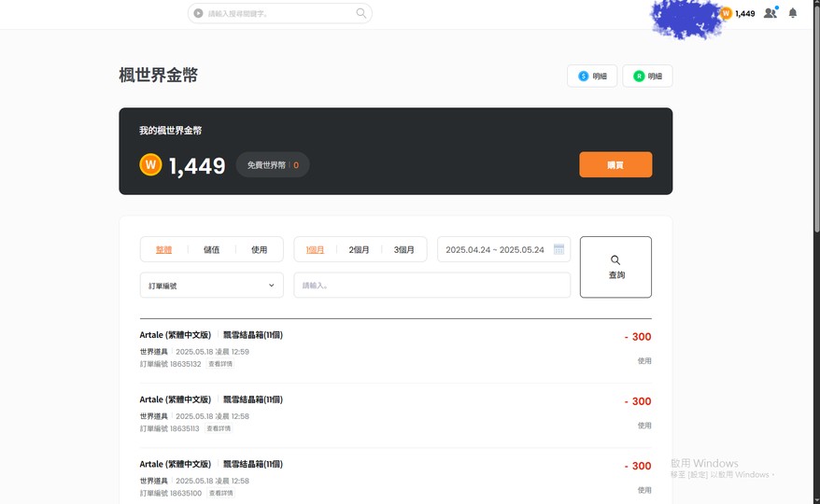Open the calendar icon in date range
Image resolution: width=820 pixels, height=504 pixels.
pos(558,249)
